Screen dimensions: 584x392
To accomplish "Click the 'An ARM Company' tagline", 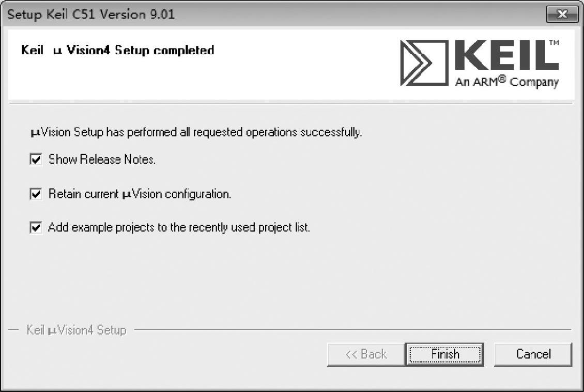I will pos(506,82).
